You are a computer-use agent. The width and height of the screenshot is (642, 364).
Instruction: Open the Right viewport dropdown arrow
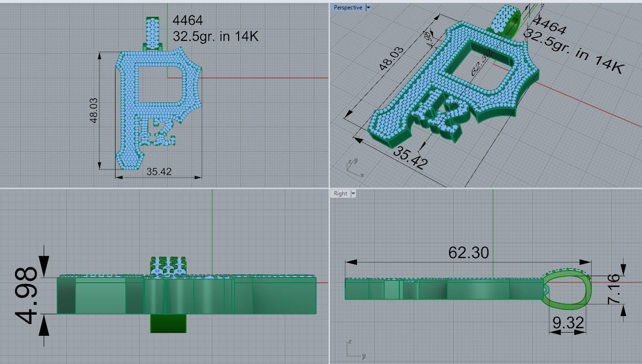(353, 193)
